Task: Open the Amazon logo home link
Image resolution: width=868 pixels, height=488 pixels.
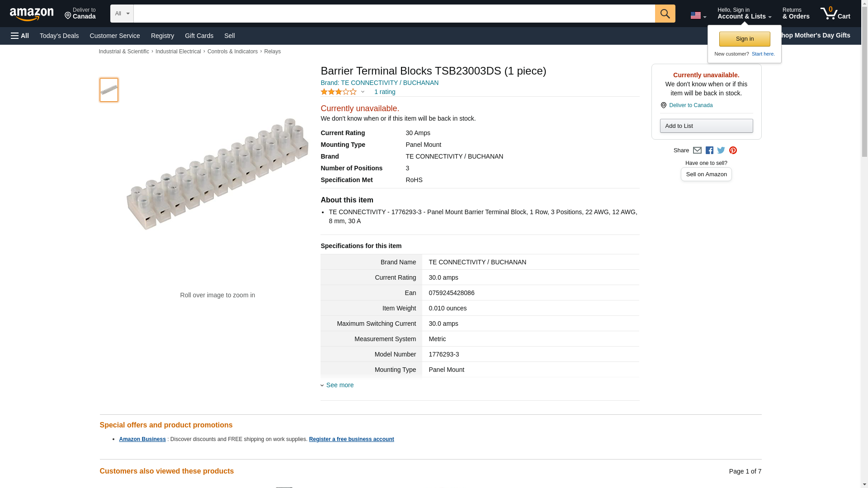Action: (32, 14)
